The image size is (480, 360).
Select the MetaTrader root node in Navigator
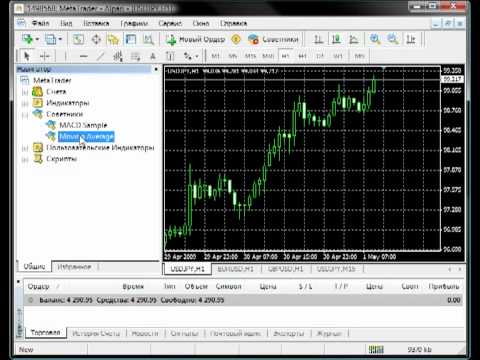click(x=52, y=80)
